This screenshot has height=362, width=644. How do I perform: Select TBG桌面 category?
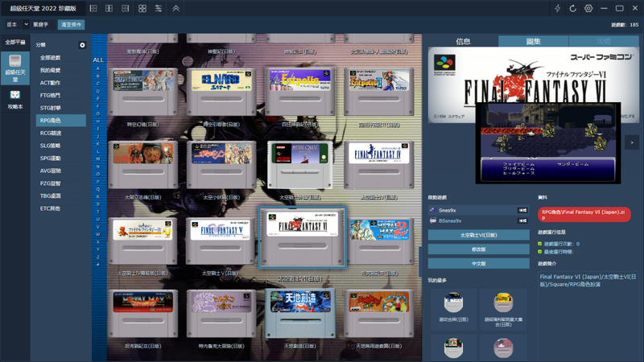click(x=61, y=195)
